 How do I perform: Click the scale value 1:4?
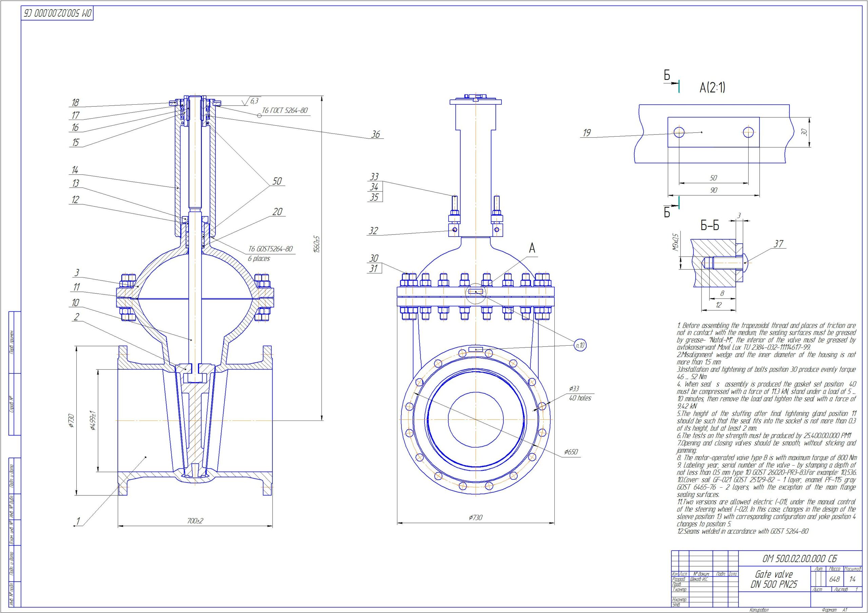pyautogui.click(x=852, y=579)
